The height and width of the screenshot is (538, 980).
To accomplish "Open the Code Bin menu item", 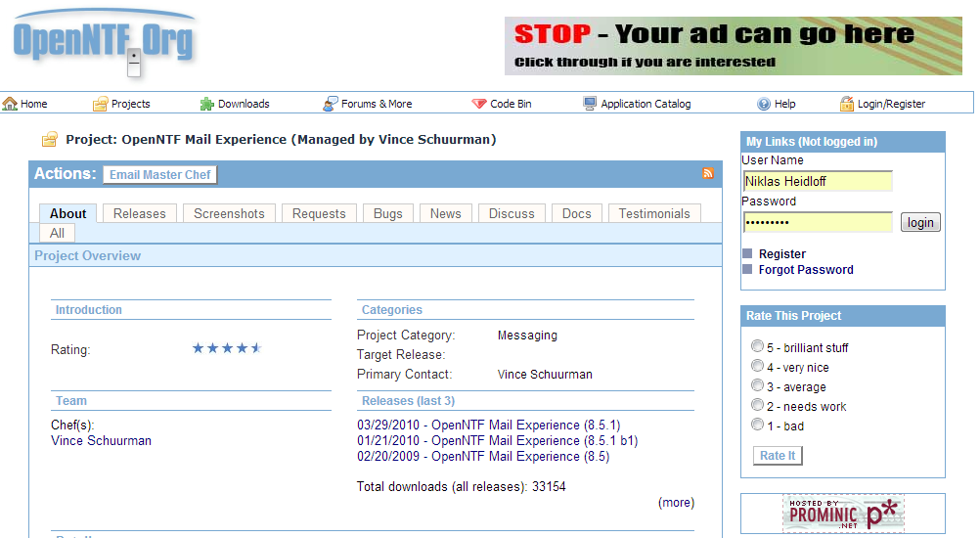I will pyautogui.click(x=511, y=104).
